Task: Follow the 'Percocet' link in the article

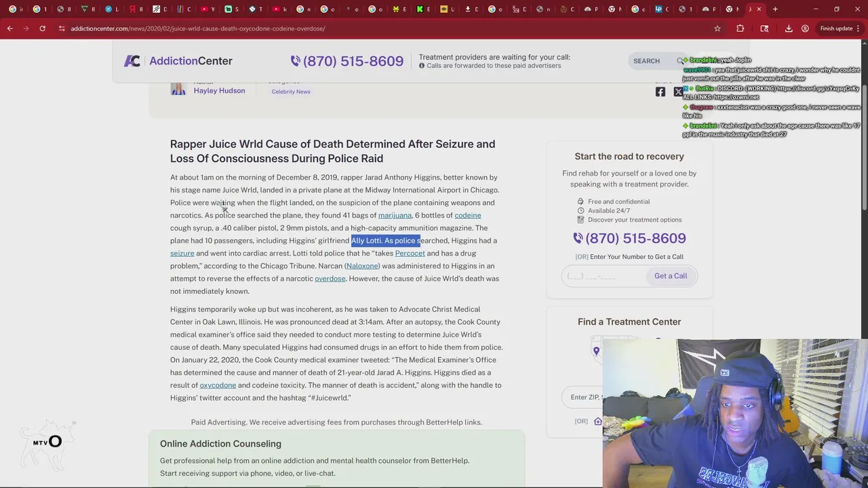Action: (x=410, y=253)
